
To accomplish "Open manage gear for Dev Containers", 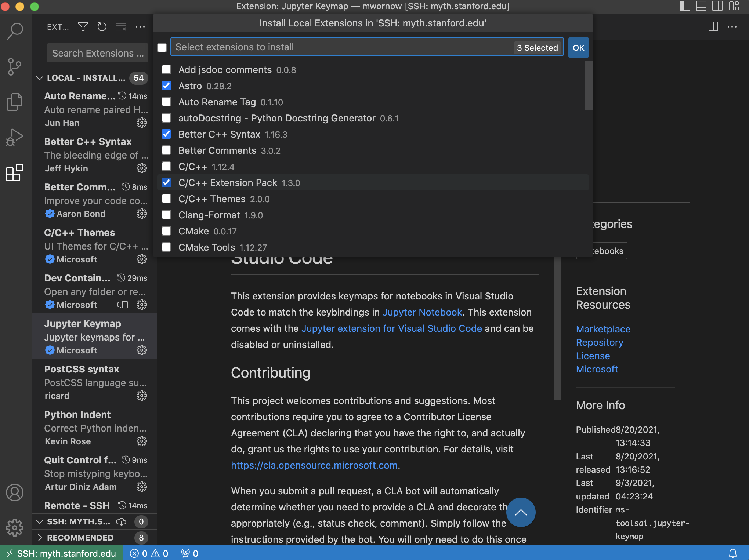I will [x=142, y=305].
